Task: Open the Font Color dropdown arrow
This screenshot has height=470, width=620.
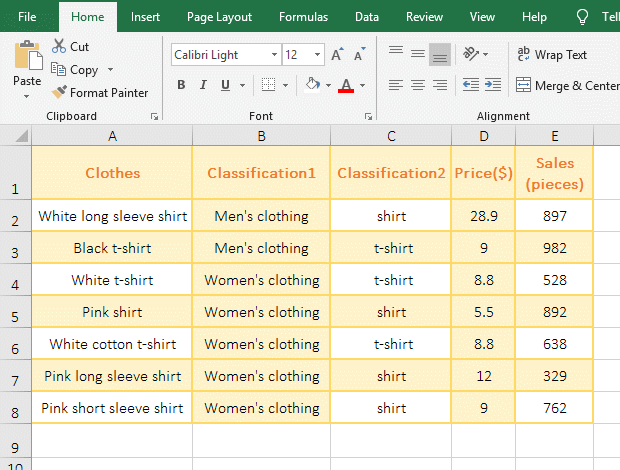Action: pos(362,85)
